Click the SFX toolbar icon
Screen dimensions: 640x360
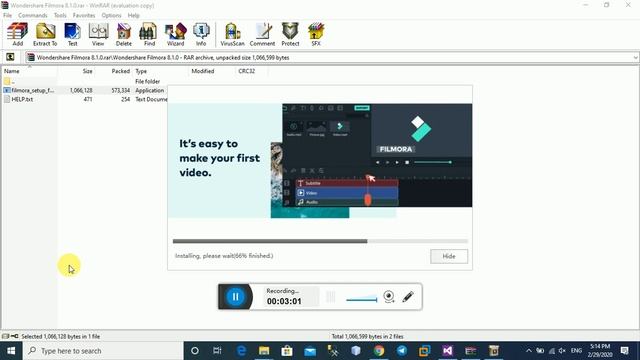pos(316,34)
